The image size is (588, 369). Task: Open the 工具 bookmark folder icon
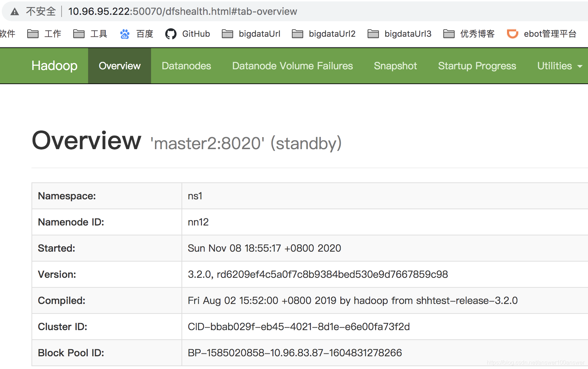click(79, 34)
